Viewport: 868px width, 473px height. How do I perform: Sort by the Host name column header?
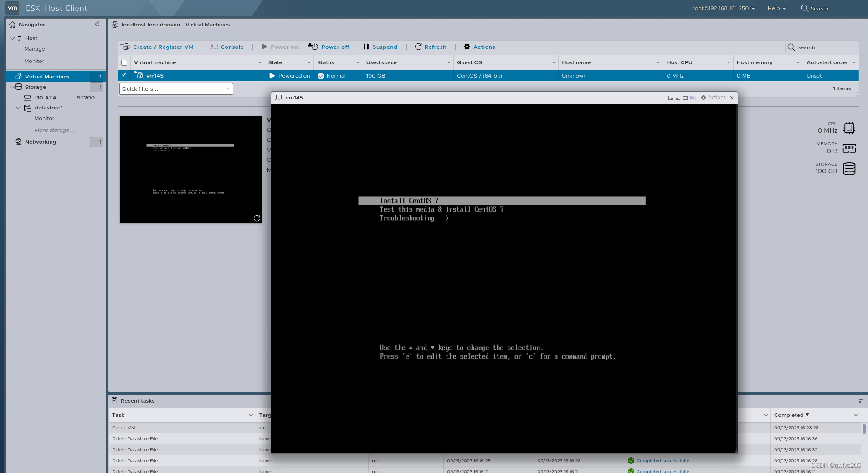pyautogui.click(x=576, y=62)
